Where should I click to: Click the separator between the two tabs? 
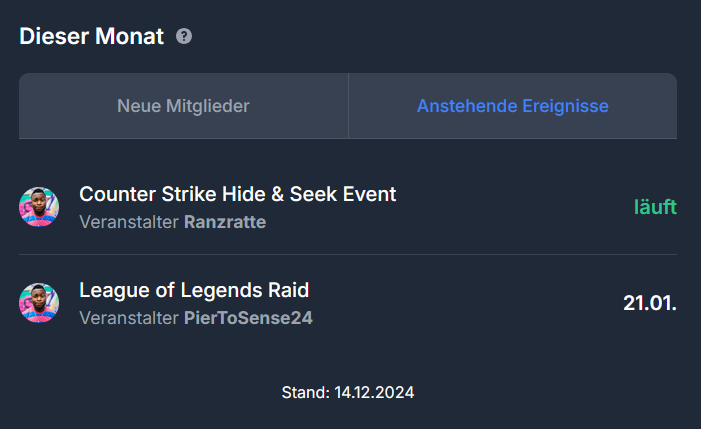(348, 106)
